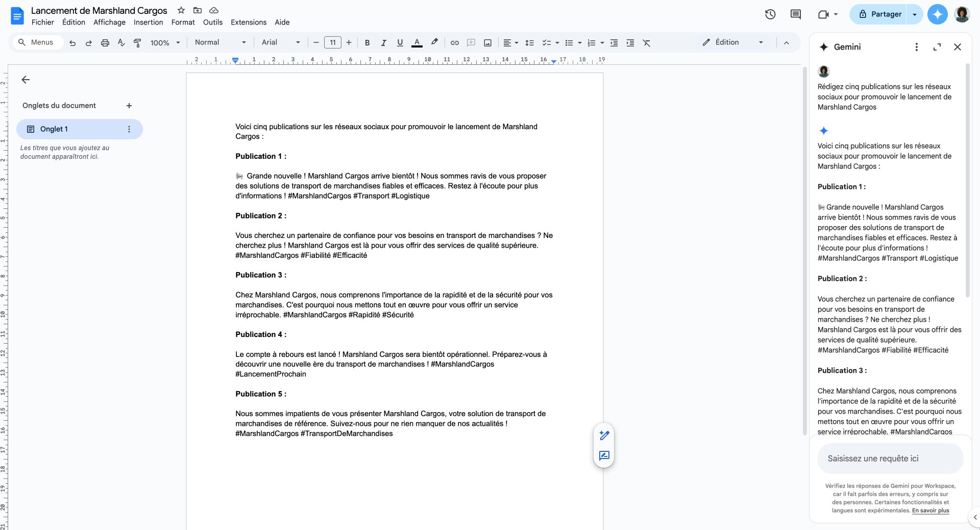
Task: Open the Normal paragraph style dropdown
Action: [x=220, y=42]
